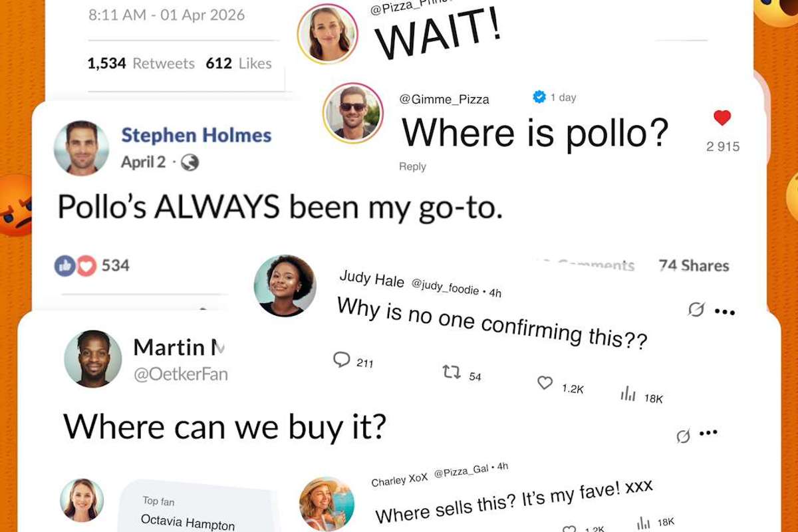Click the blue thumbs-up reaction icon

click(x=65, y=265)
